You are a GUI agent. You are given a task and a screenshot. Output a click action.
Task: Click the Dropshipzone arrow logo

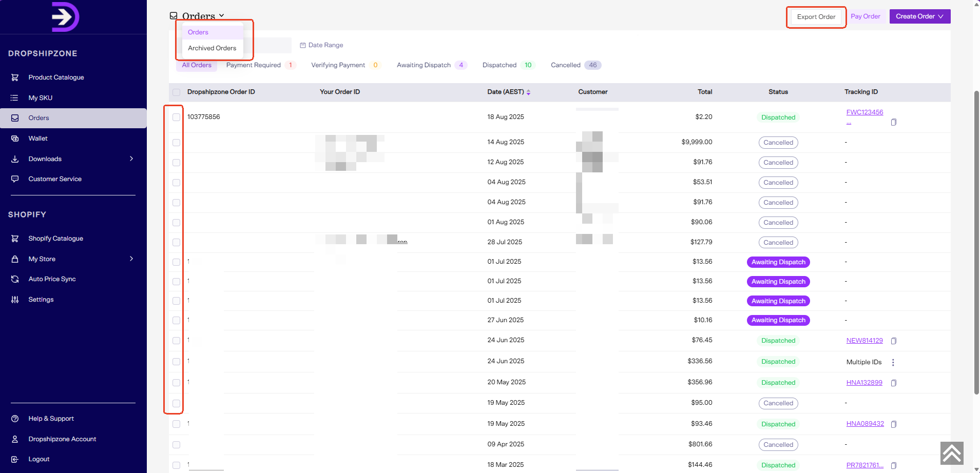click(x=65, y=17)
